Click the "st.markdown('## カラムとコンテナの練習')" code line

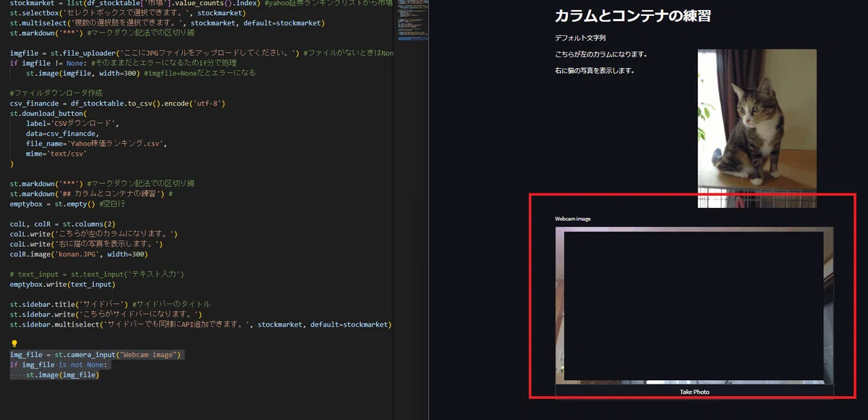click(91, 194)
